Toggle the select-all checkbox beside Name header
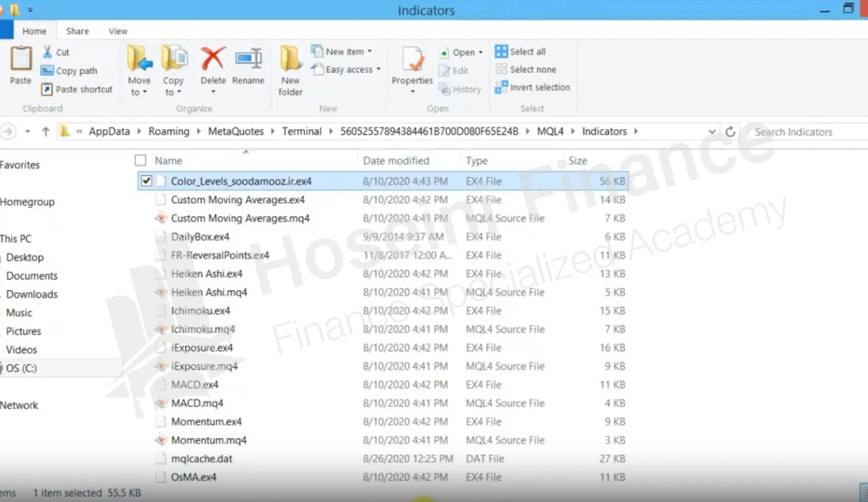The width and height of the screenshot is (868, 502). coord(141,161)
